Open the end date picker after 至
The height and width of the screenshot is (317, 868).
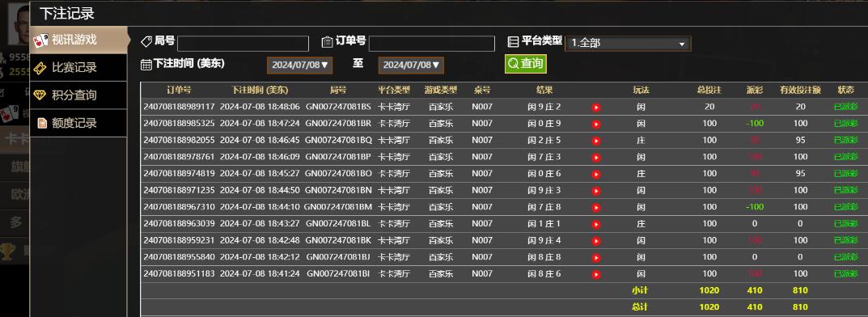(411, 65)
